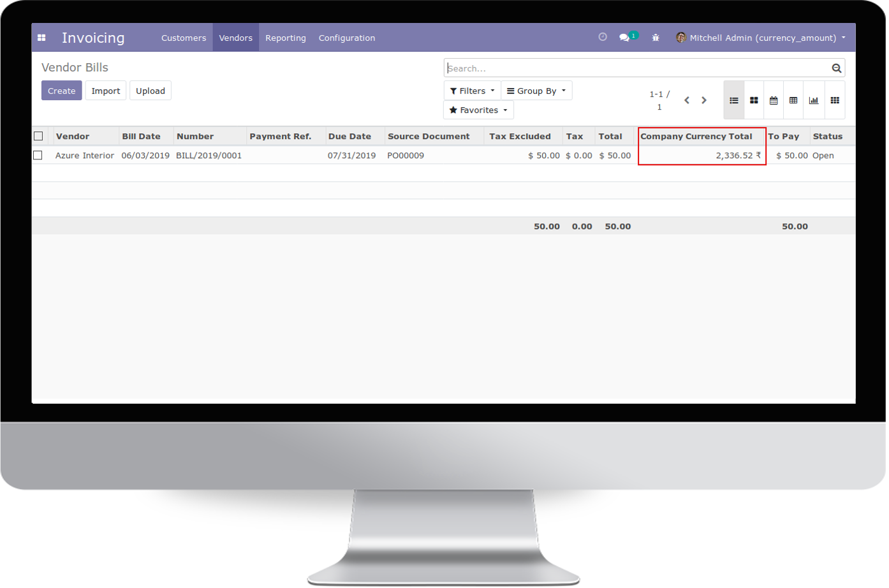Click bill date 06/03/2019 cell

coord(146,156)
